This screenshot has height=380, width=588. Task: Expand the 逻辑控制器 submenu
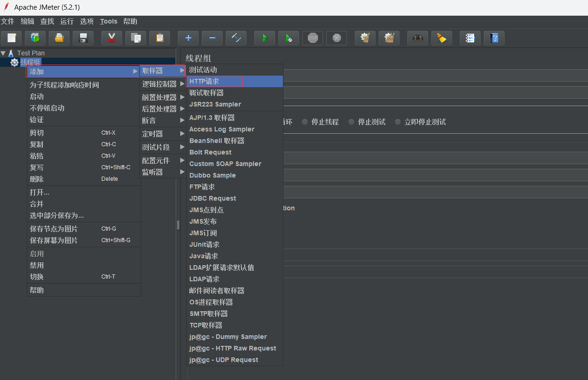[163, 84]
